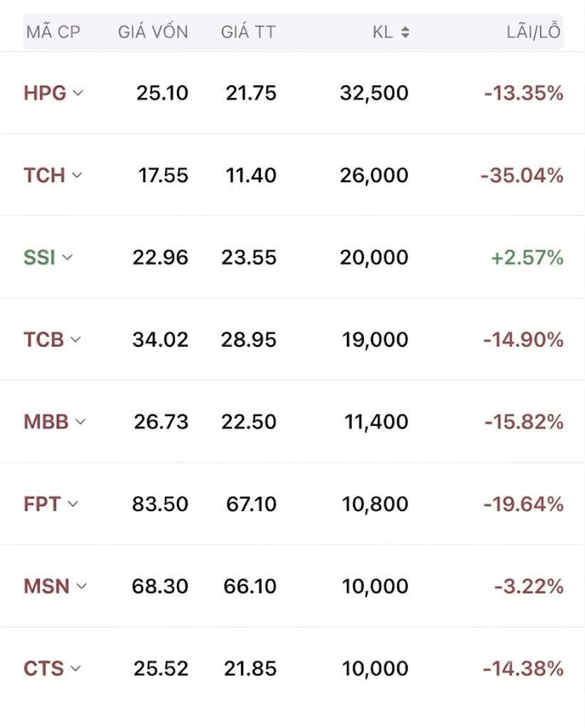Select the LÃI/LỖ column header
The image size is (585, 728).
click(534, 31)
